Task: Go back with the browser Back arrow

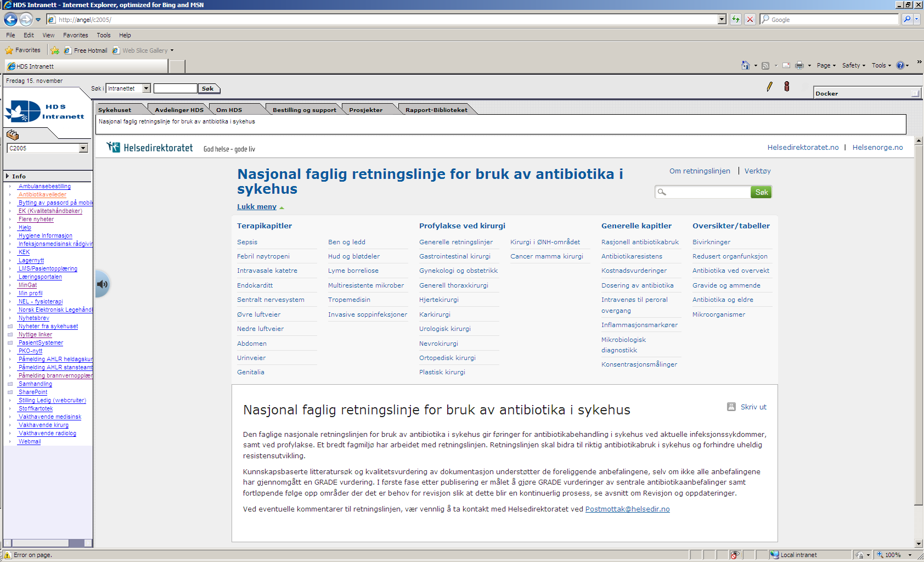Action: 10,19
